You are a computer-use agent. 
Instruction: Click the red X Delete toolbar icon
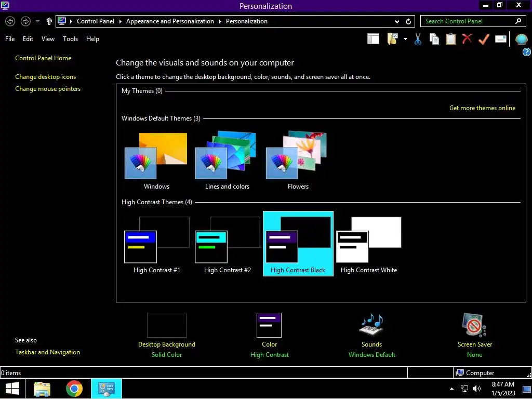467,38
